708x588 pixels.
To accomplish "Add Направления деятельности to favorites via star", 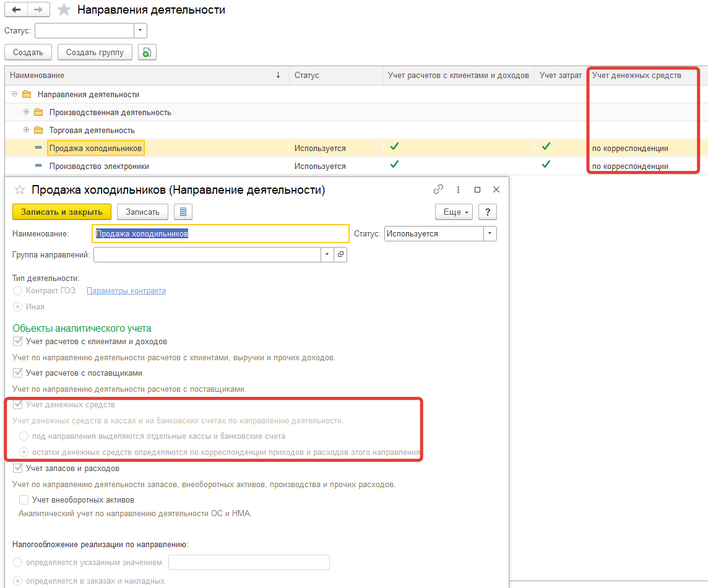I will (64, 10).
